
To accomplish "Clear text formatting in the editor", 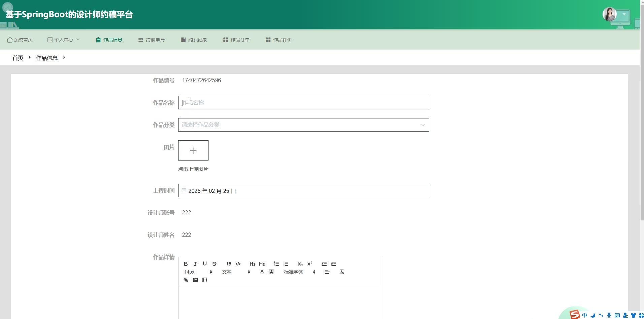I will (x=342, y=272).
